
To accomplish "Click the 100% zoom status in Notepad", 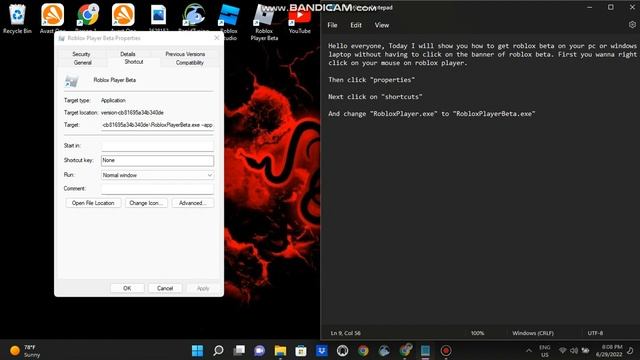I will click(x=477, y=333).
